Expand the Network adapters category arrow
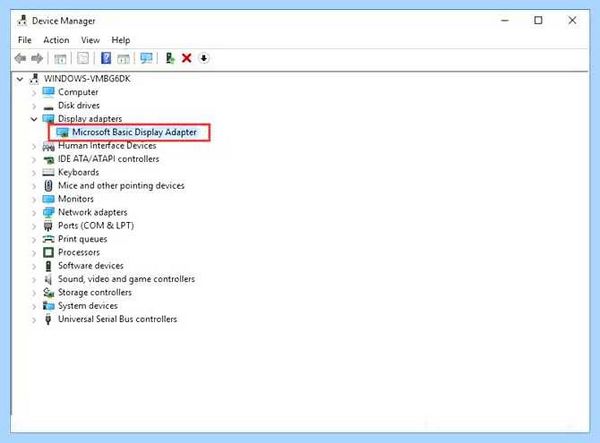The height and width of the screenshot is (443, 600). (34, 213)
